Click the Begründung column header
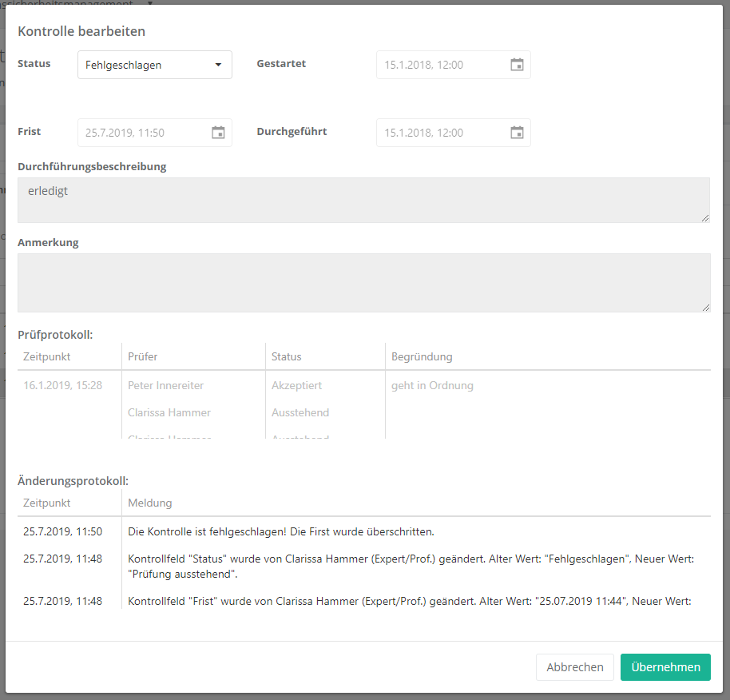This screenshot has width=730, height=700. (422, 356)
